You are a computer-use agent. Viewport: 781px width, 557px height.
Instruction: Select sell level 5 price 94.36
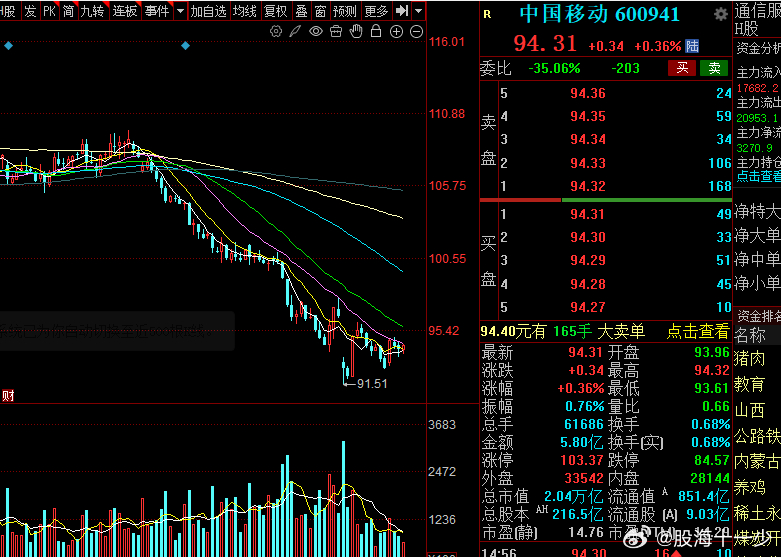pyautogui.click(x=588, y=93)
